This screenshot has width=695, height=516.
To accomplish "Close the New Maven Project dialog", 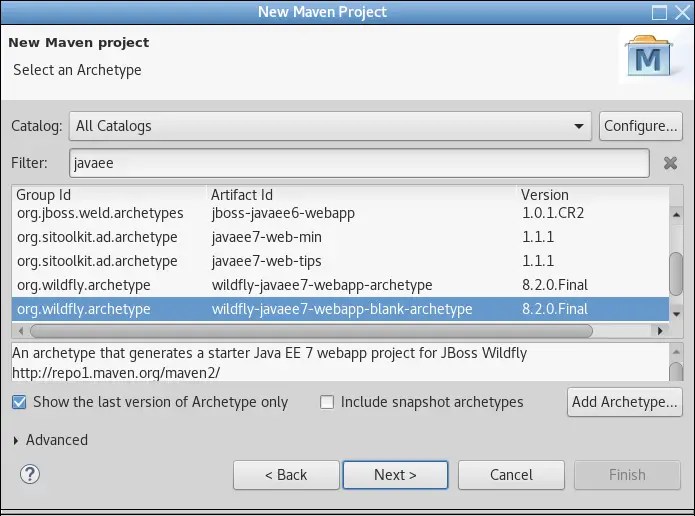I will (x=683, y=12).
